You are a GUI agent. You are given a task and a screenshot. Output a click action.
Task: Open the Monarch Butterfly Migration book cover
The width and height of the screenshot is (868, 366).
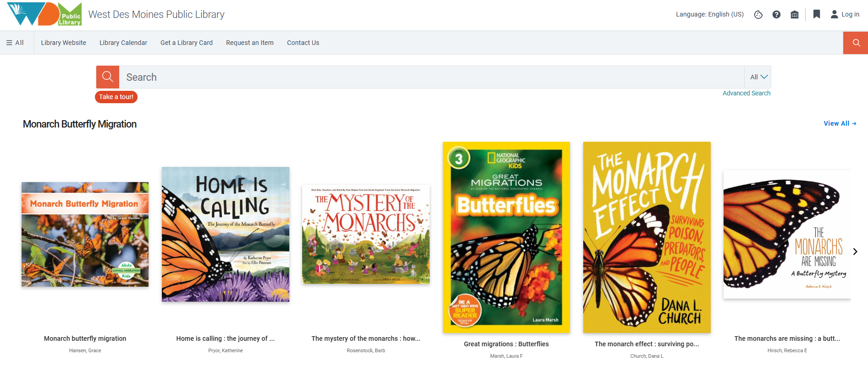(x=85, y=234)
